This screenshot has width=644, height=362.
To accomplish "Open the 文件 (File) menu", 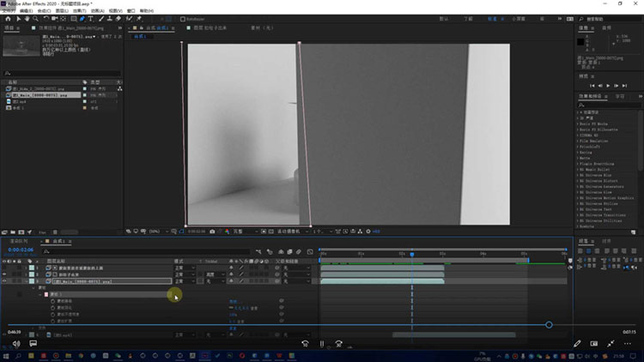I will click(9, 10).
